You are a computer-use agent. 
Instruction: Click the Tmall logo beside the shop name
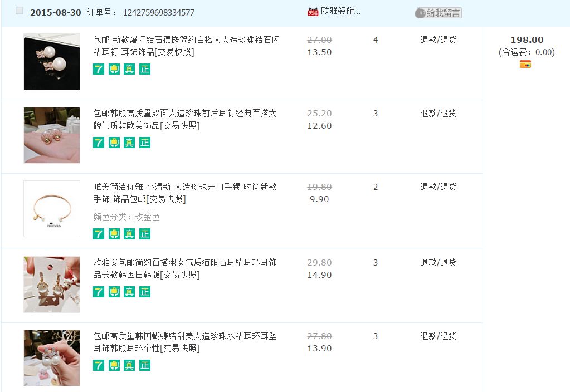[x=313, y=12]
